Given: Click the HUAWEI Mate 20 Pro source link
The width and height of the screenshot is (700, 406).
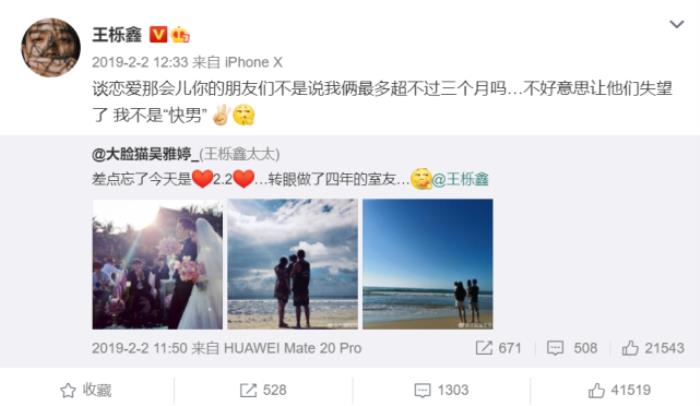Looking at the screenshot, I should [x=292, y=348].
